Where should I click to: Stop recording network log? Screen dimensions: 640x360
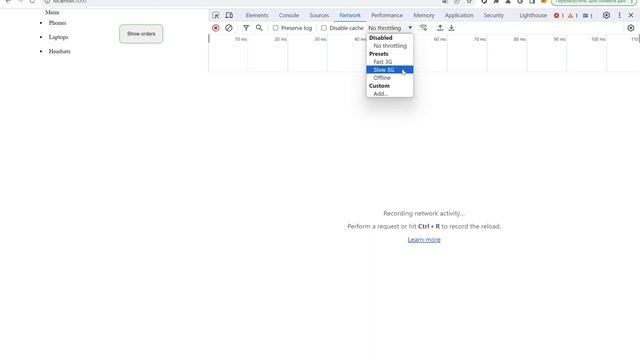[x=216, y=28]
